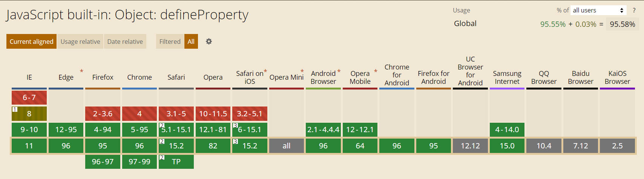Image resolution: width=644 pixels, height=179 pixels.
Task: Switch to Usage relative view
Action: point(80,42)
